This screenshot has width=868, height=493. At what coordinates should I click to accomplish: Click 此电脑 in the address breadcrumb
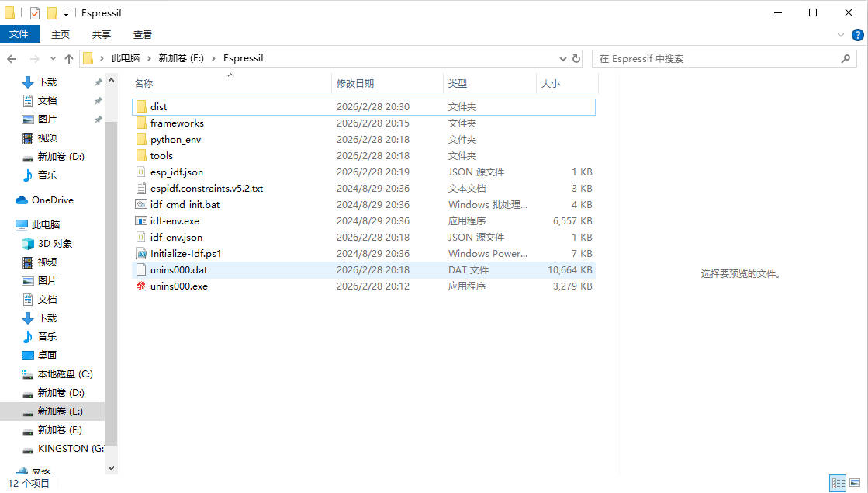point(126,58)
